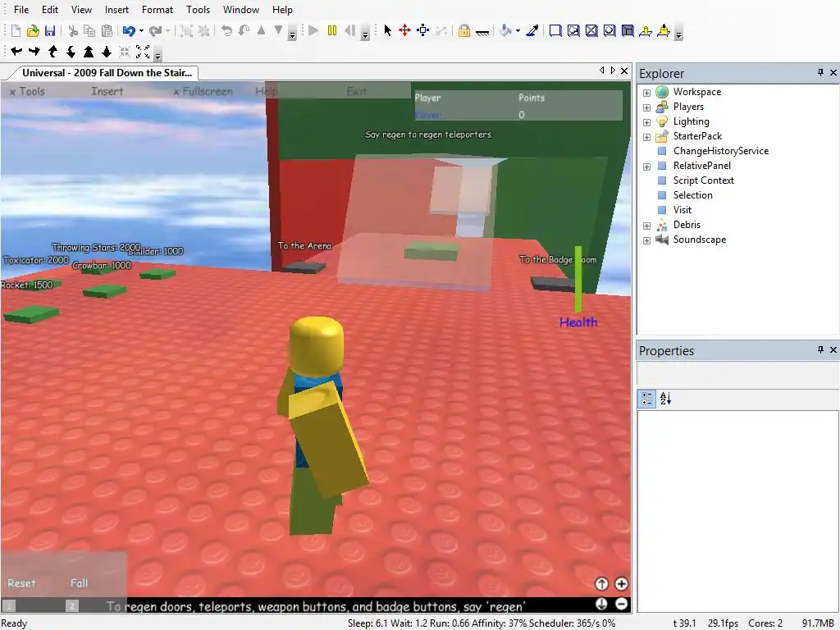
Task: Open the Undo history dropdown arrow
Action: pos(141,31)
